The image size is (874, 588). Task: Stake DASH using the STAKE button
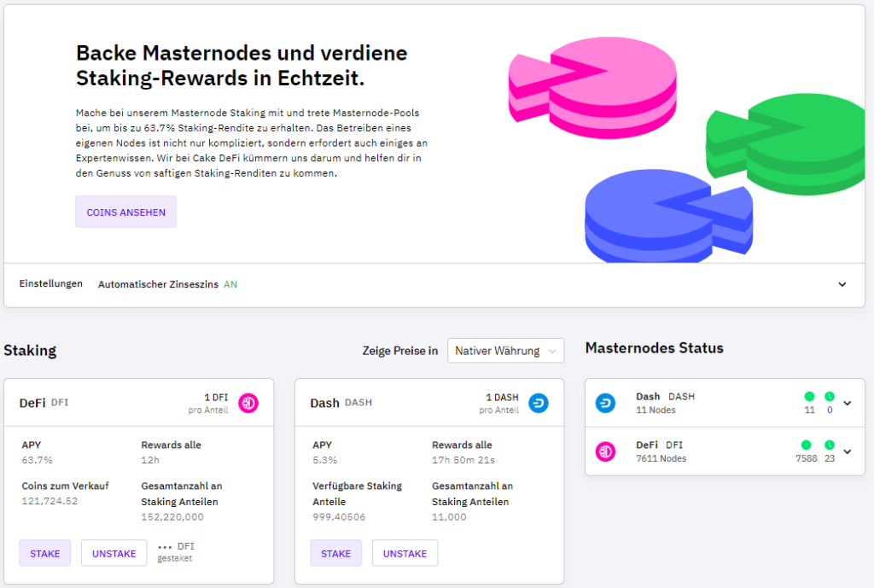[336, 553]
